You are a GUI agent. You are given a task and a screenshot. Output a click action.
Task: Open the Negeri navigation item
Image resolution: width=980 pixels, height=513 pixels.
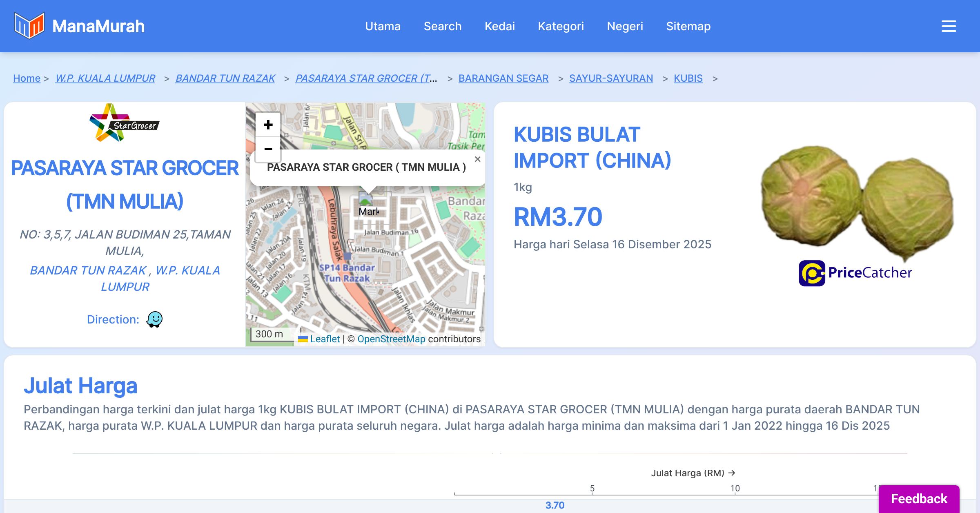click(x=625, y=26)
